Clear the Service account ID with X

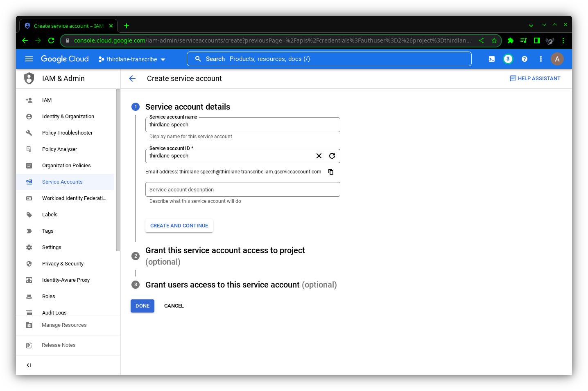(x=319, y=156)
